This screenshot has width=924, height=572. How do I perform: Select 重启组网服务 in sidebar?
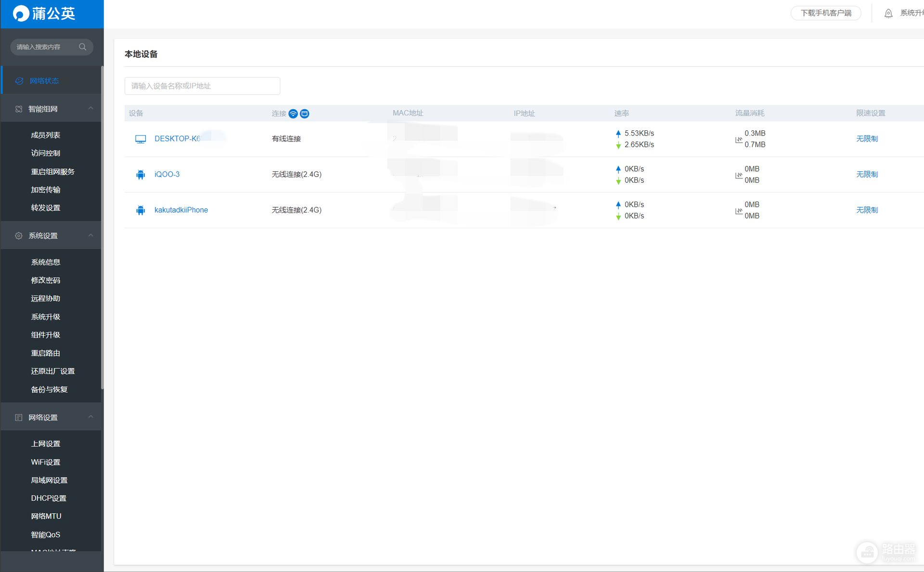(x=53, y=172)
